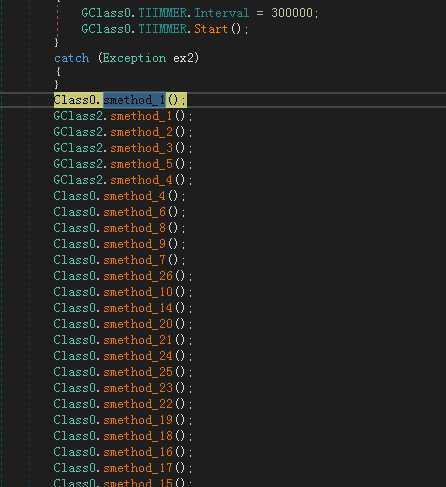Click Class0.smethod_9() line
Viewport: 446px width, 487px height.
pos(119,244)
